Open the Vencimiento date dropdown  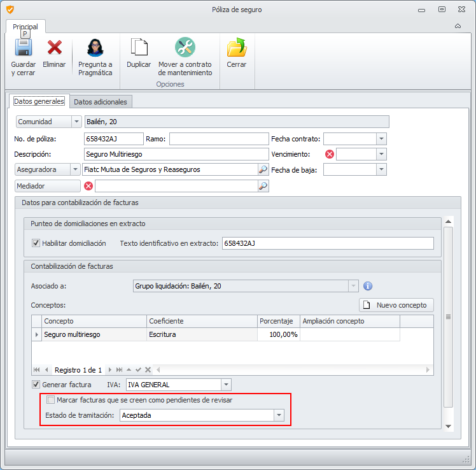[x=381, y=154]
